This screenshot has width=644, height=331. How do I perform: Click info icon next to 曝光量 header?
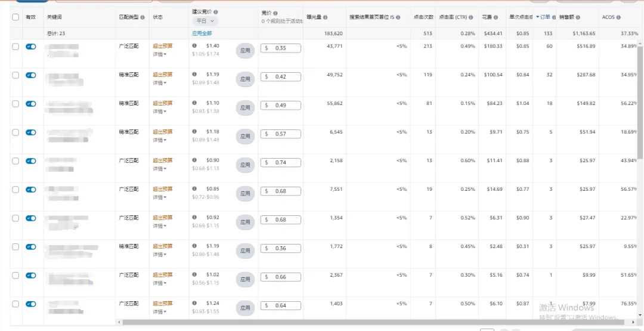pos(326,17)
